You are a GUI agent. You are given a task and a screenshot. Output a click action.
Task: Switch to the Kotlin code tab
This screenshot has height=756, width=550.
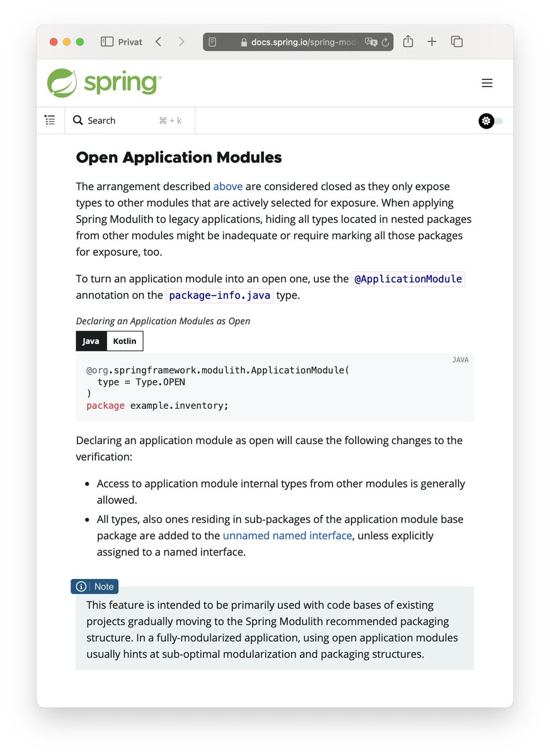pyautogui.click(x=125, y=341)
